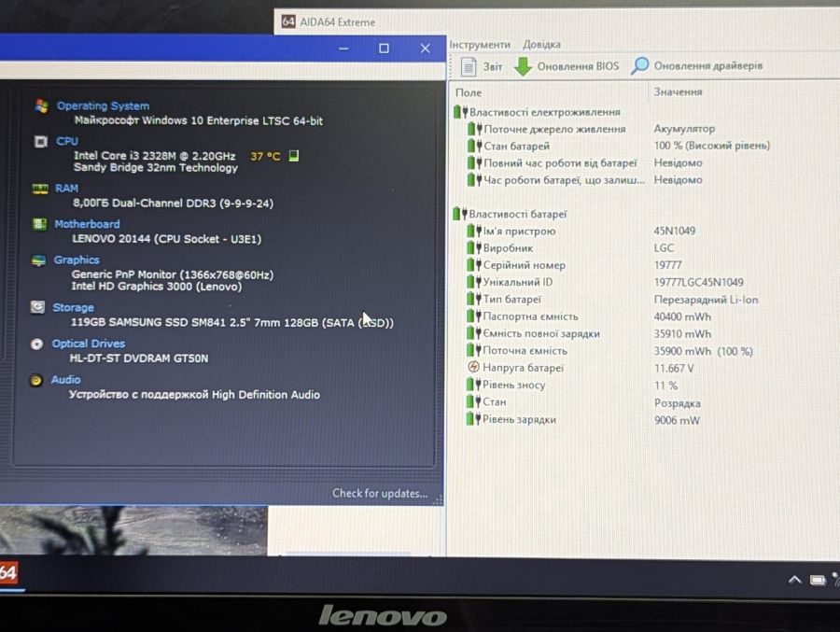Open the RAM section link
This screenshot has width=840, height=632.
point(66,189)
